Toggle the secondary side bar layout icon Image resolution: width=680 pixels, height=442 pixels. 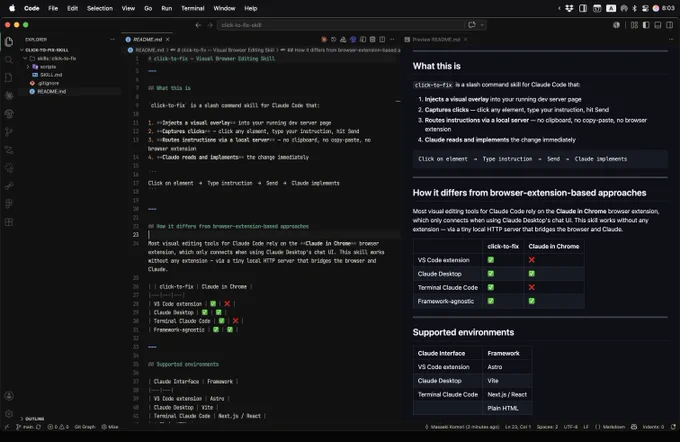tap(670, 25)
